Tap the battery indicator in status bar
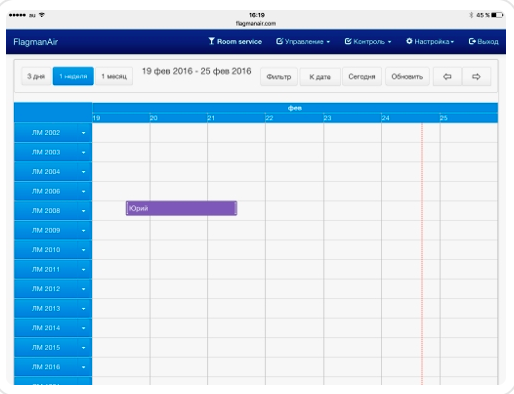The width and height of the screenshot is (514, 394). click(497, 15)
